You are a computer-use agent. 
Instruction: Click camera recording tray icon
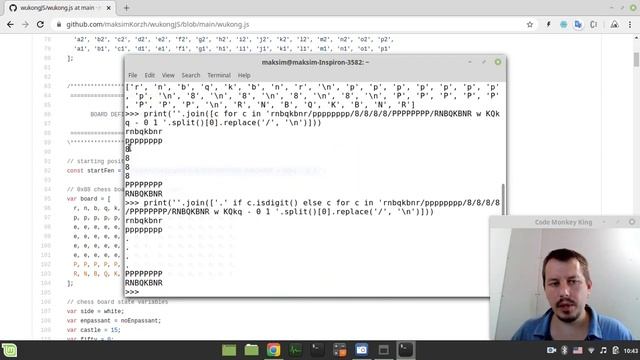(551, 350)
